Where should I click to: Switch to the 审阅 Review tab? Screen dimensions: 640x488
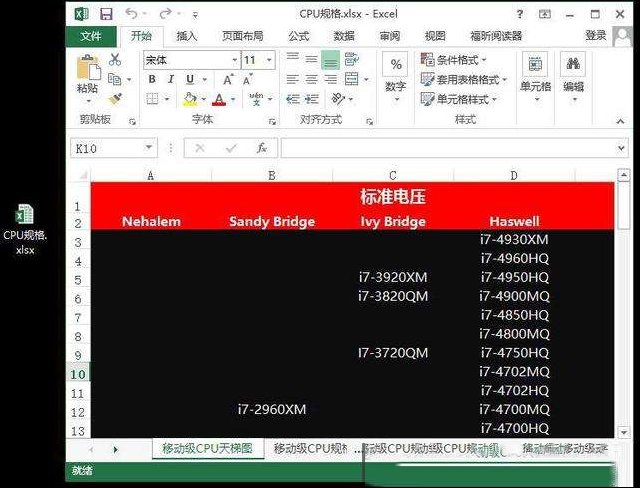click(x=389, y=36)
